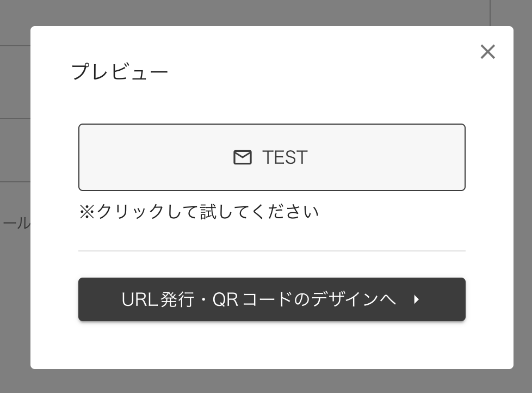Open URL発行・QRコードのデザインへ
This screenshot has height=393, width=532.
tap(272, 299)
